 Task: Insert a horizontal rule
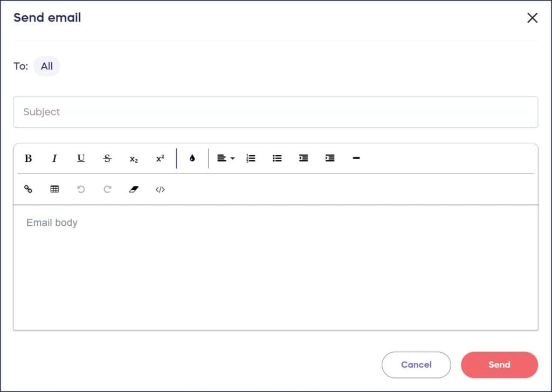(x=356, y=158)
